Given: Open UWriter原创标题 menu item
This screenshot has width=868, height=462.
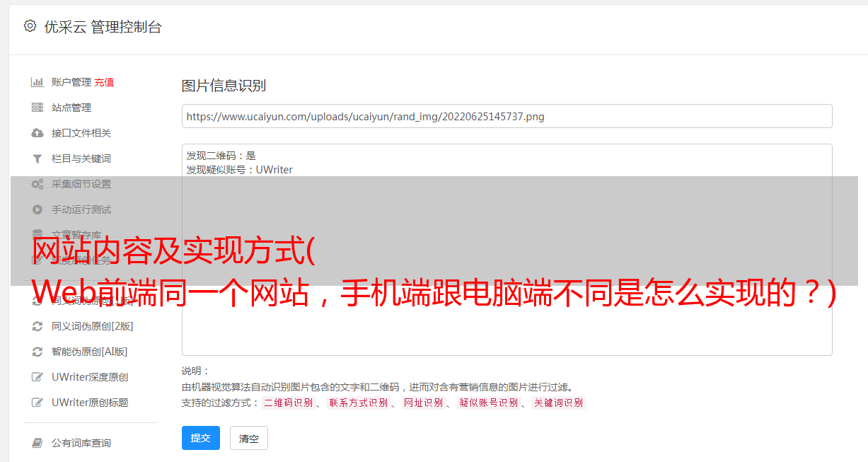Looking at the screenshot, I should [90, 403].
